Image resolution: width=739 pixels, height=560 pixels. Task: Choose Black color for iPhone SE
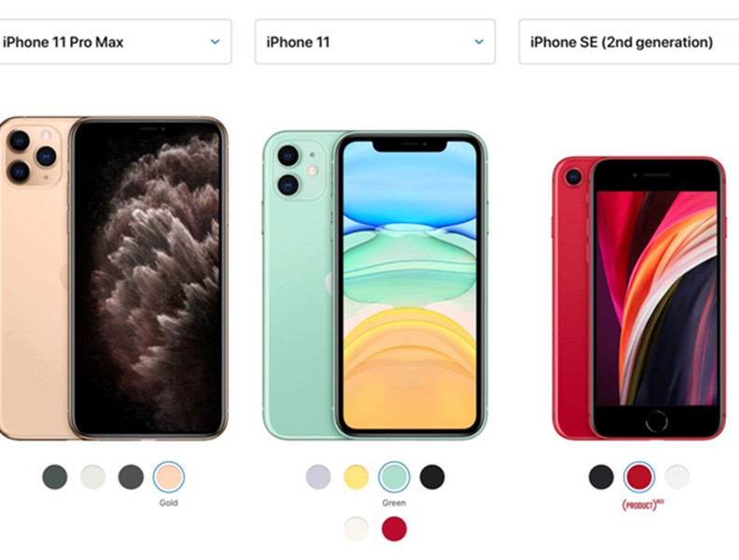point(601,477)
